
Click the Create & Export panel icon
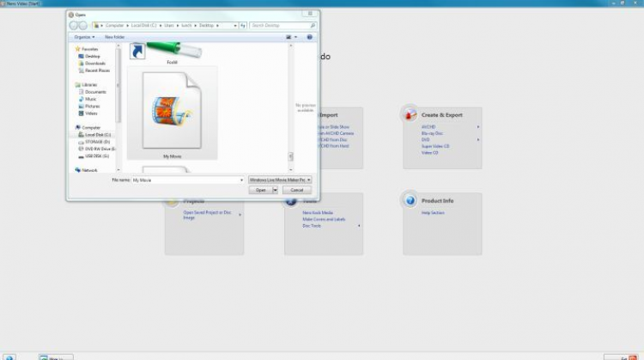click(x=410, y=114)
